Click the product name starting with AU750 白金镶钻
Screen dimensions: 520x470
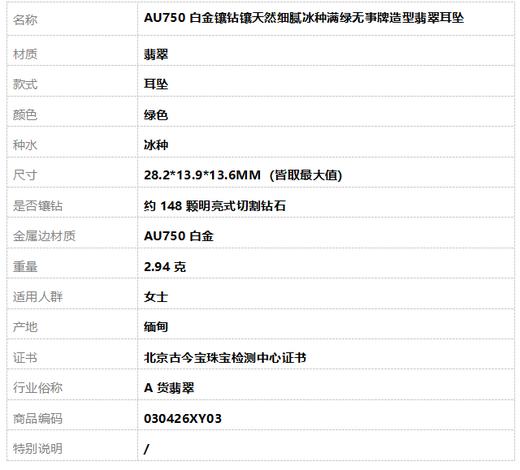(x=304, y=18)
